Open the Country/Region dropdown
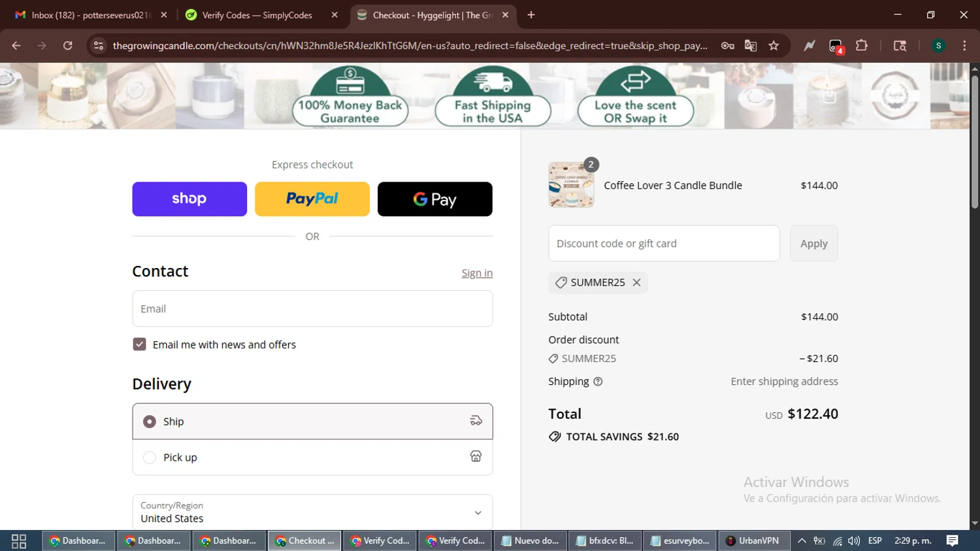Screen dimensions: 980x551 pyautogui.click(x=312, y=512)
